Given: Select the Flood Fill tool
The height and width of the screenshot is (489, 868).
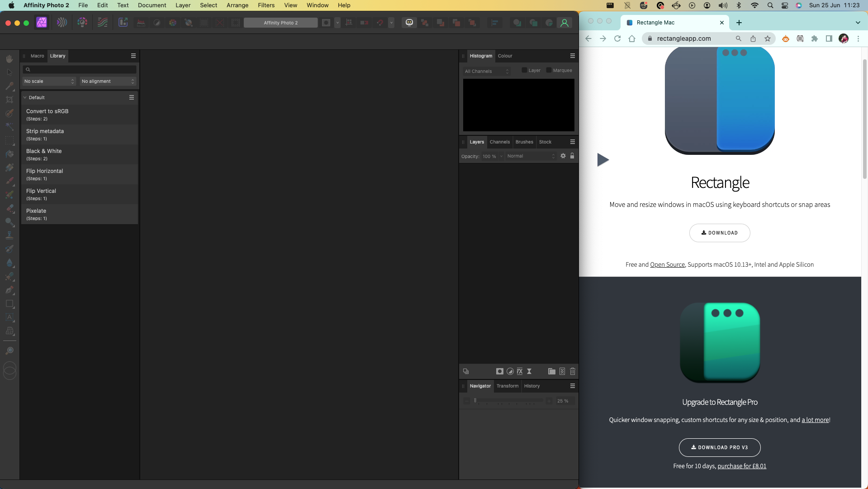Looking at the screenshot, I should click(9, 154).
